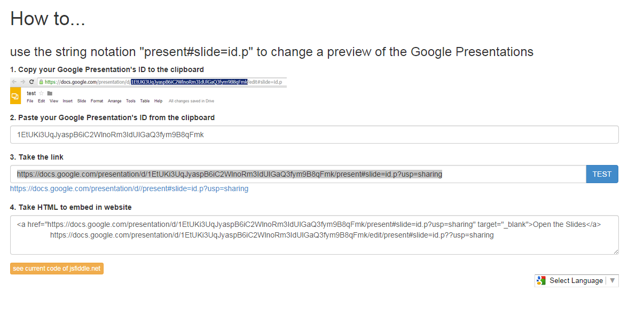644x315 pixels.
Task: Click the forward arrow in the example image
Action: pyautogui.click(x=22, y=82)
